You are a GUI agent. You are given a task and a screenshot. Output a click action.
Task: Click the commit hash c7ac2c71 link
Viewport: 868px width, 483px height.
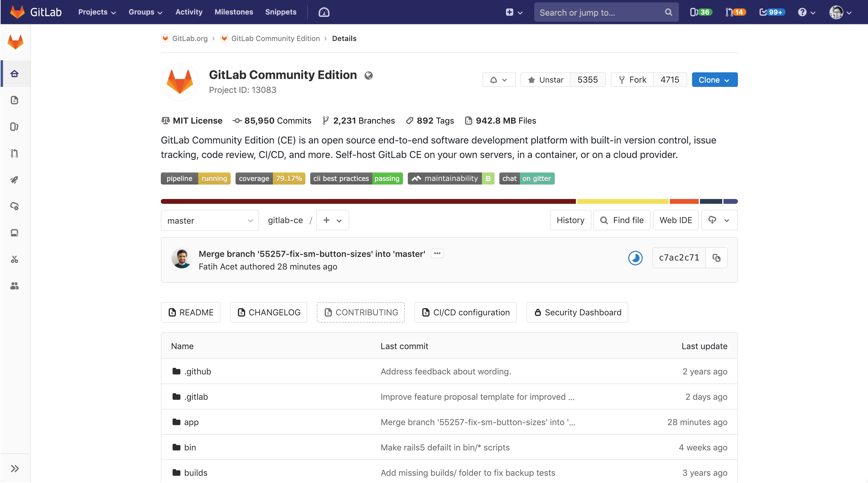(x=679, y=257)
